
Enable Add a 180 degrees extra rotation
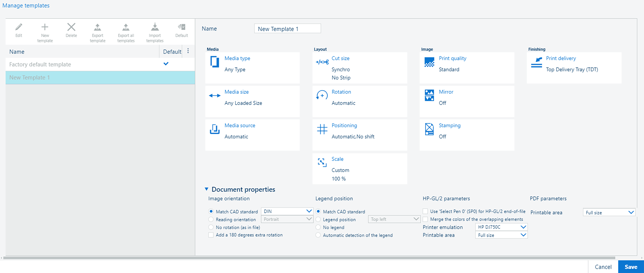(x=211, y=235)
